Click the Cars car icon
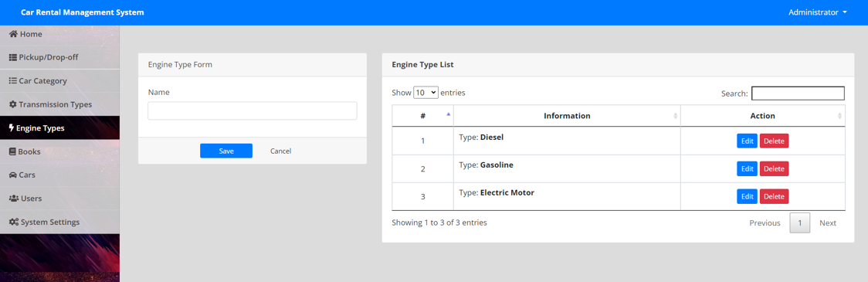Image resolution: width=868 pixels, height=282 pixels. pyautogui.click(x=13, y=175)
